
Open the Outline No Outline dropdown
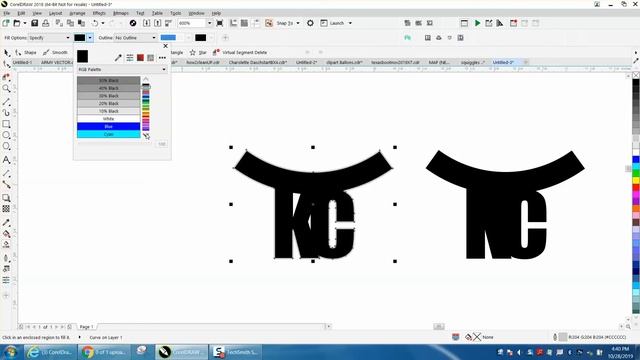pos(136,38)
